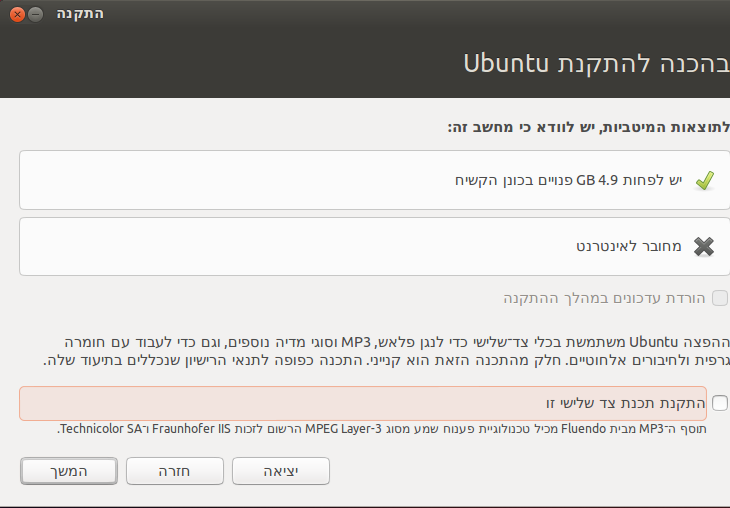730x508 pixels.
Task: Click the 'בהכנה להתקנת Ubuntu' heading
Action: point(589,64)
